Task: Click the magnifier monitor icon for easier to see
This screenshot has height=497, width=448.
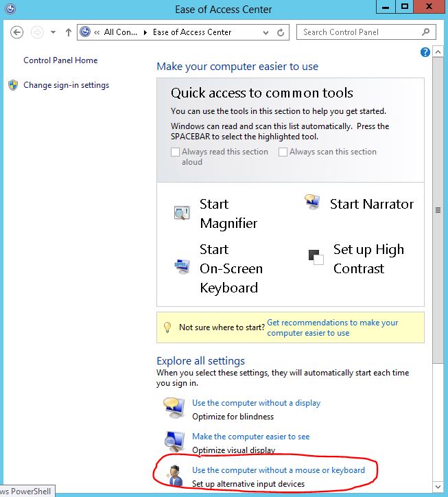Action: (174, 441)
